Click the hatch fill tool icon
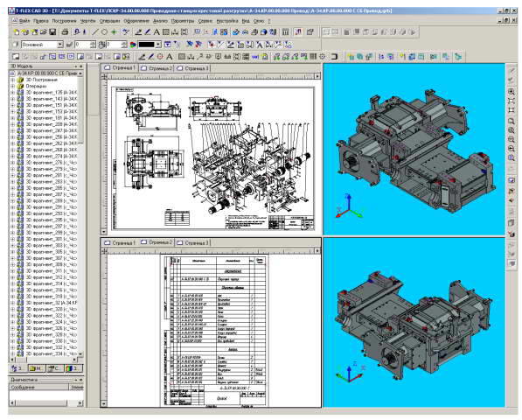The image size is (522, 420). click(165, 32)
